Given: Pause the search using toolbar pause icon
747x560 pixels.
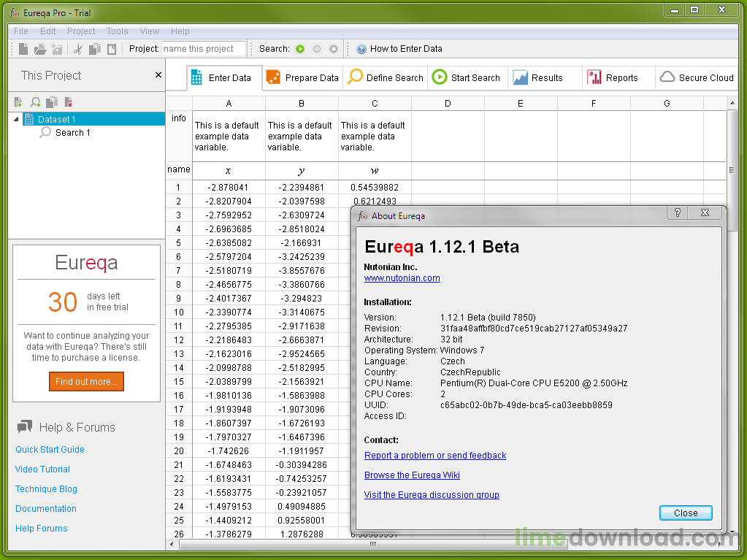Looking at the screenshot, I should click(x=317, y=49).
